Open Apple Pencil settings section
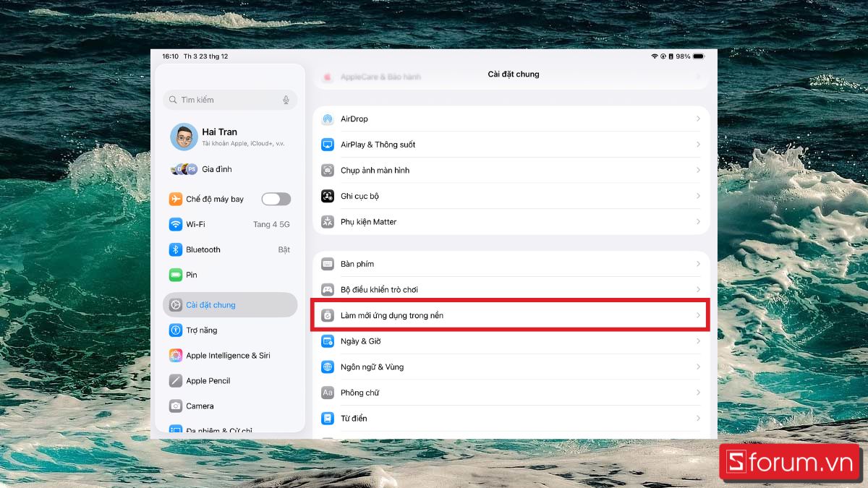Viewport: 868px width, 488px height. [x=230, y=381]
